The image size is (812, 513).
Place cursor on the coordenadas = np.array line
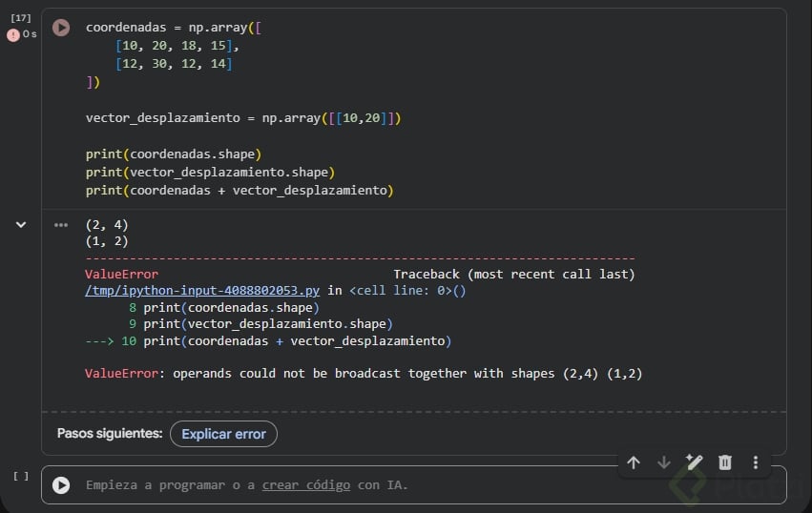[174, 28]
